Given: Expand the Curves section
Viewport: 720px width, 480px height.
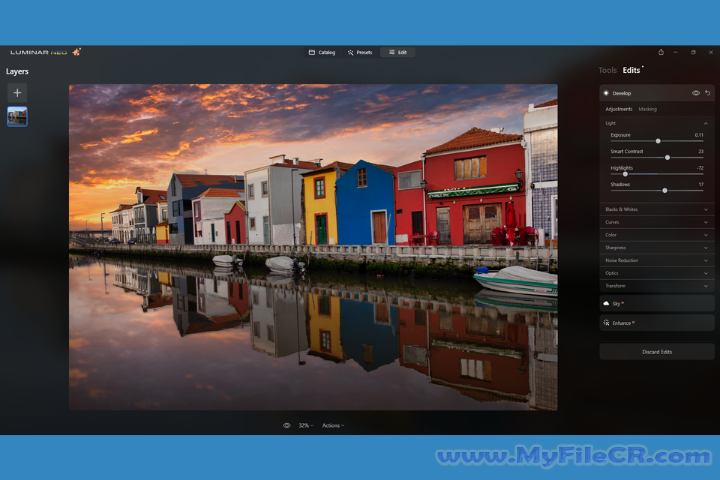Looking at the screenshot, I should coord(657,222).
